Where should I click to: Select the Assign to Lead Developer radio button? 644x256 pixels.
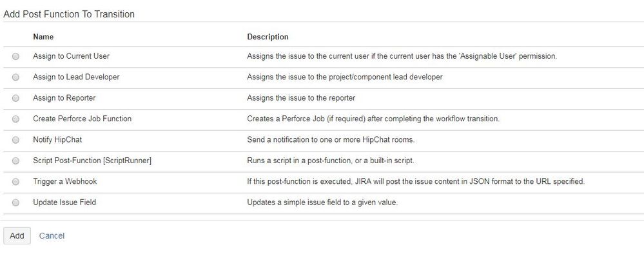[x=15, y=77]
